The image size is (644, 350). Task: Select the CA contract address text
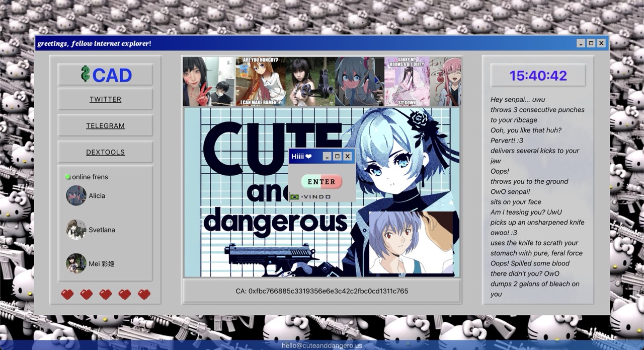[322, 291]
